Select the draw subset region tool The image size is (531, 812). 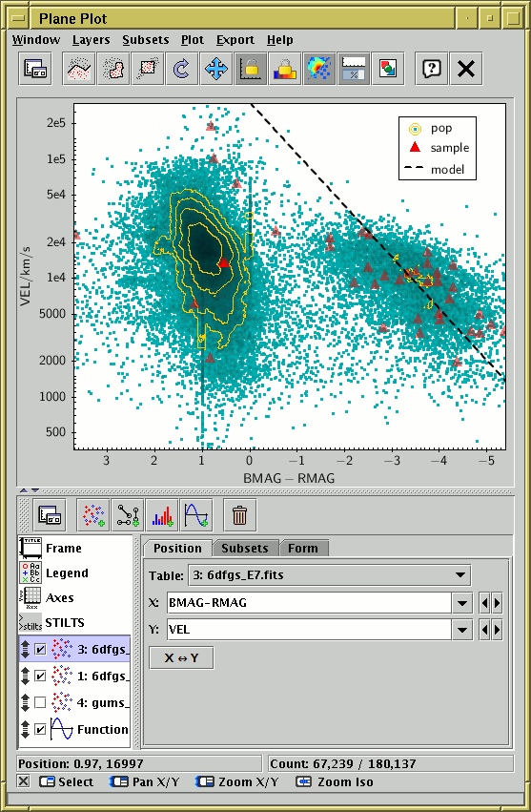[79, 69]
